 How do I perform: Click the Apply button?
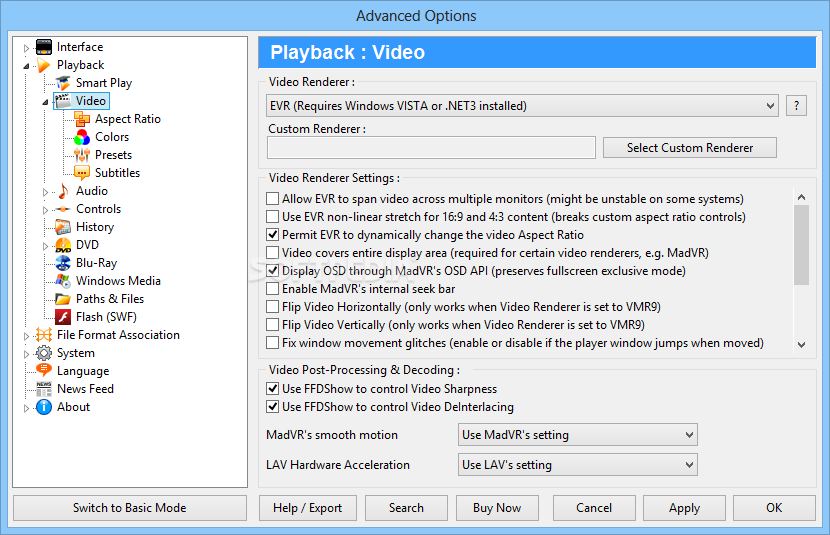pos(684,508)
